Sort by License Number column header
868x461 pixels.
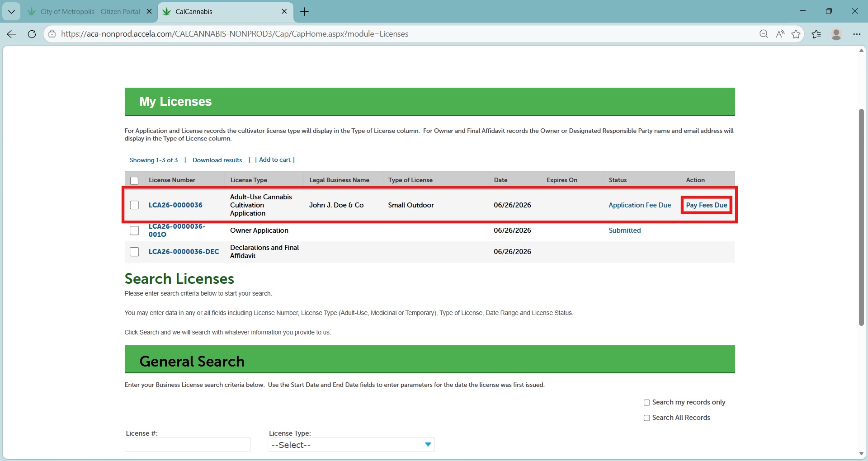tap(172, 180)
